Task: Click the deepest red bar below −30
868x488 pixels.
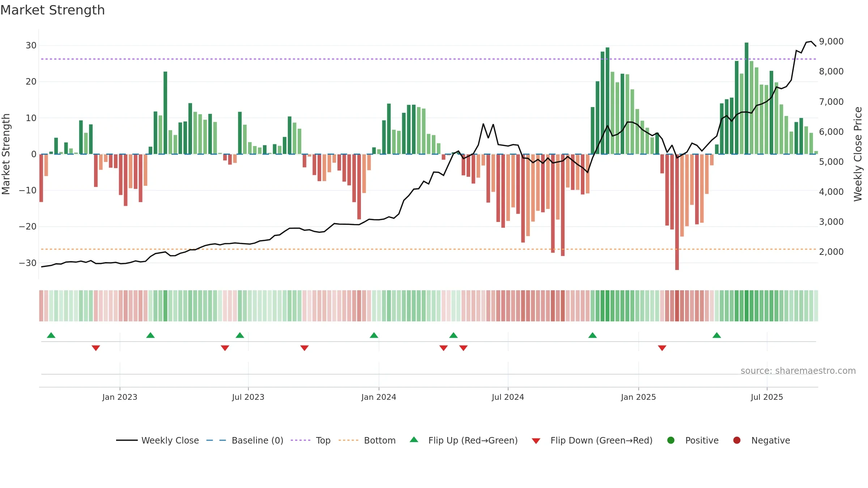Action: pos(677,212)
